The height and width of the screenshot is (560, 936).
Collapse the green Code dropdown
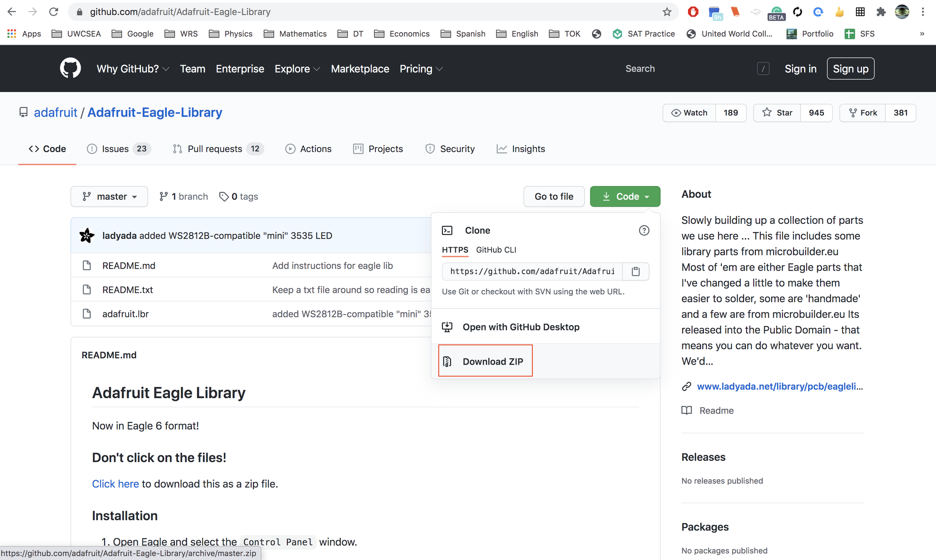tap(625, 197)
